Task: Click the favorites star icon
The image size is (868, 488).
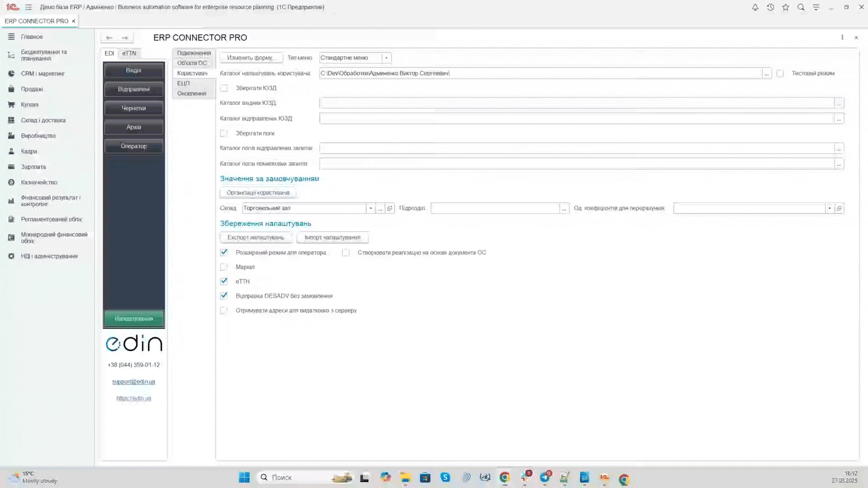Action: point(786,7)
